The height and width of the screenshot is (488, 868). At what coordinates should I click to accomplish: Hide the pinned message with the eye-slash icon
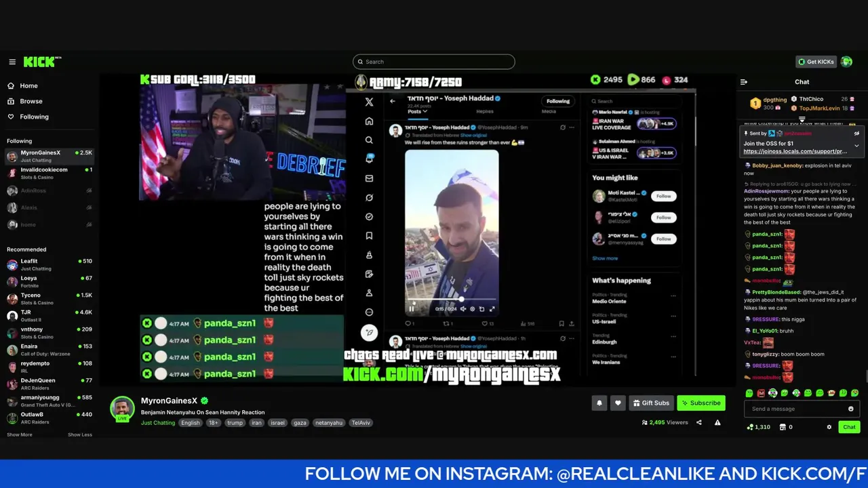tap(856, 134)
